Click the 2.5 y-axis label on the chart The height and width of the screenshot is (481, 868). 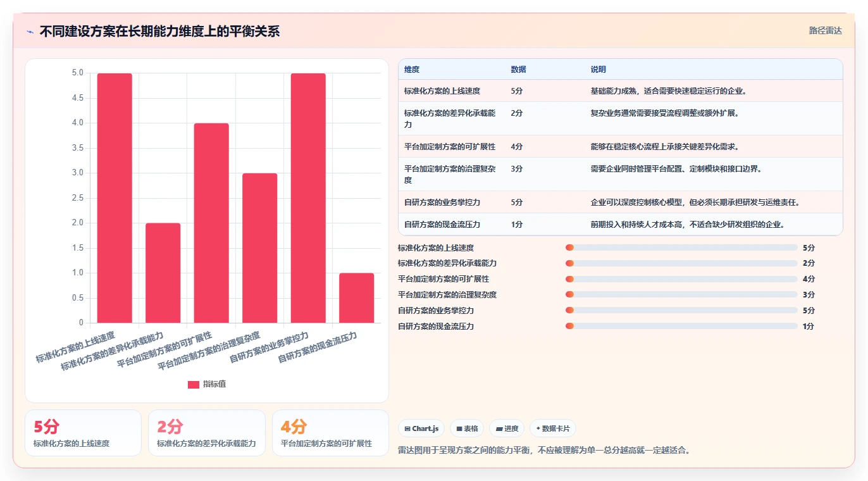(77, 198)
